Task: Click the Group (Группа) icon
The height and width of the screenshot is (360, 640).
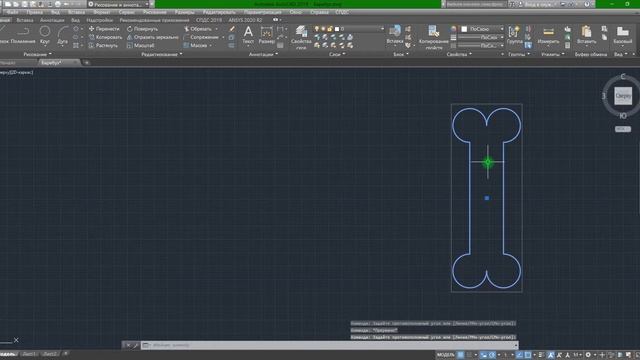Action: pyautogui.click(x=514, y=34)
